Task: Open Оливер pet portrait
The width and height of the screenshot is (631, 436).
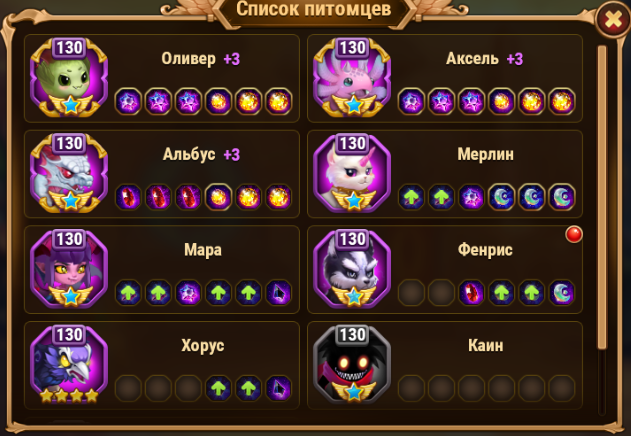Action: [69, 78]
